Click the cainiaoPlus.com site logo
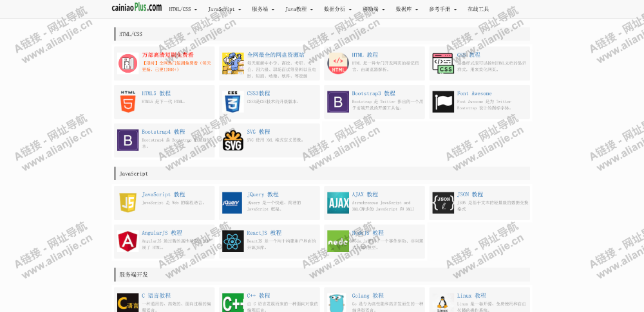Image resolution: width=644 pixels, height=312 pixels. [x=137, y=8]
